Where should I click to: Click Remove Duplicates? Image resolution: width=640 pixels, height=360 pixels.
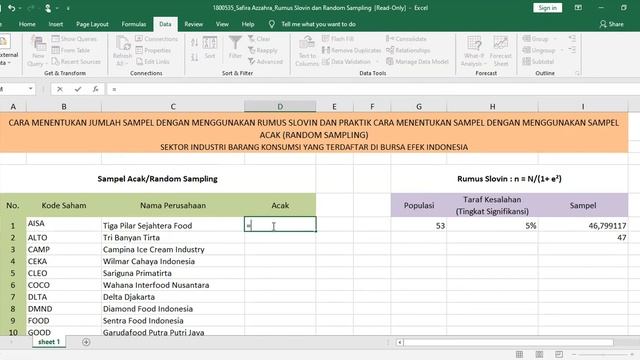coord(351,50)
